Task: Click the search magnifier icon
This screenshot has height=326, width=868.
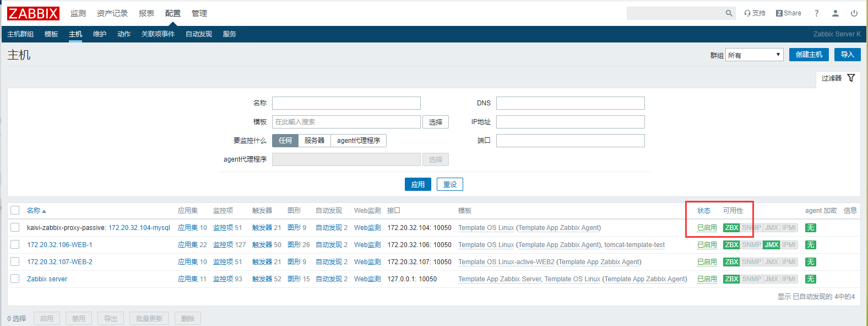Action: [729, 13]
